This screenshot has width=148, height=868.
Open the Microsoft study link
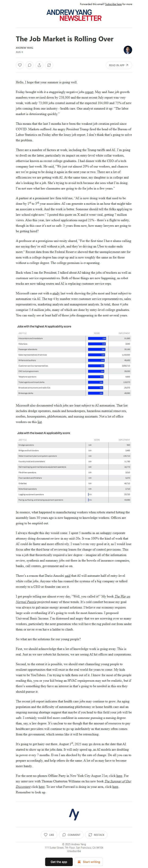click(56, 294)
